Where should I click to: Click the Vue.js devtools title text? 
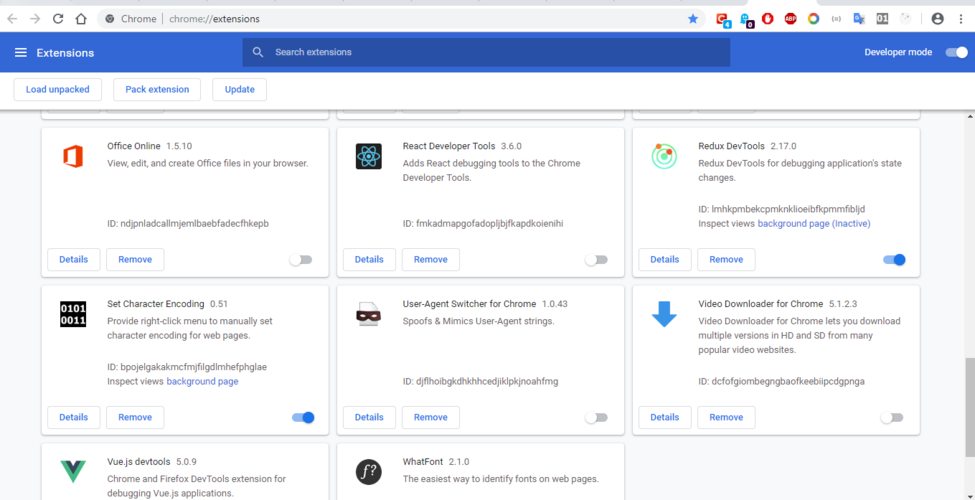[x=139, y=462]
